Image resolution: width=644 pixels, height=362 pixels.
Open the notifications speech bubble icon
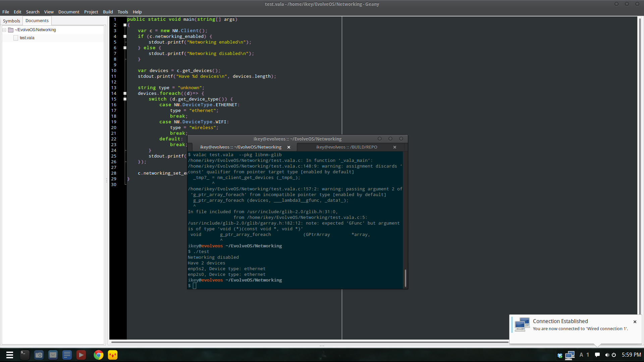(597, 355)
